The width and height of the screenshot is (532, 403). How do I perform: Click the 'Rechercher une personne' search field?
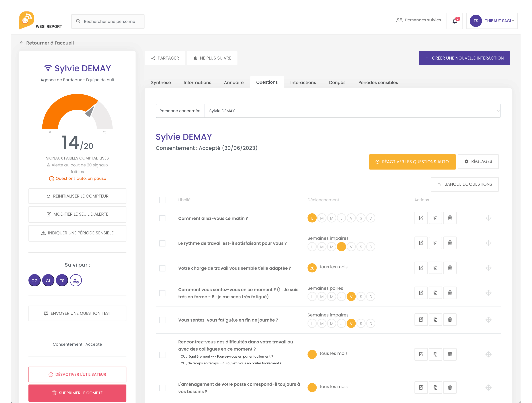pos(109,21)
